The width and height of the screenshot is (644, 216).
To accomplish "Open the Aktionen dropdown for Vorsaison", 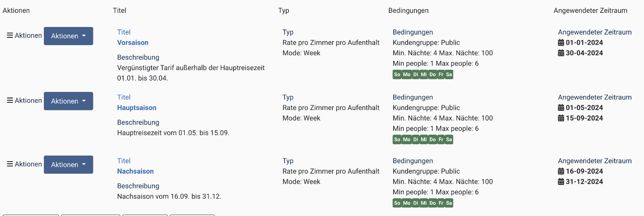I will 68,36.
